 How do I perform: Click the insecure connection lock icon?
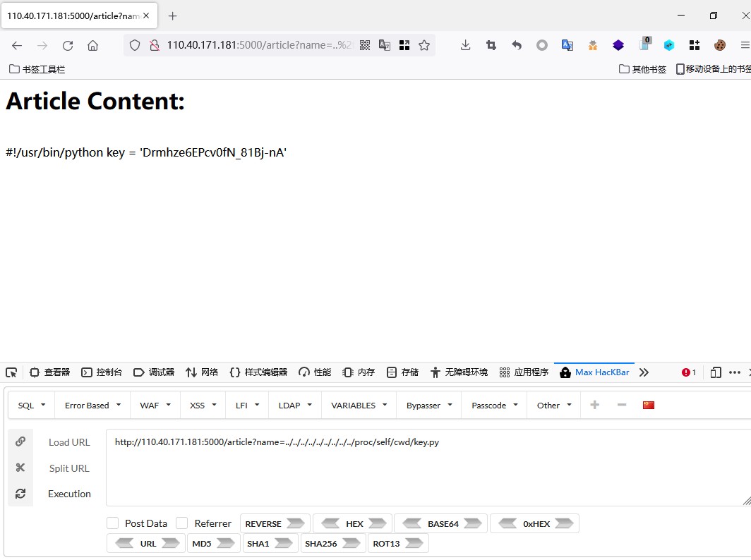tap(154, 45)
